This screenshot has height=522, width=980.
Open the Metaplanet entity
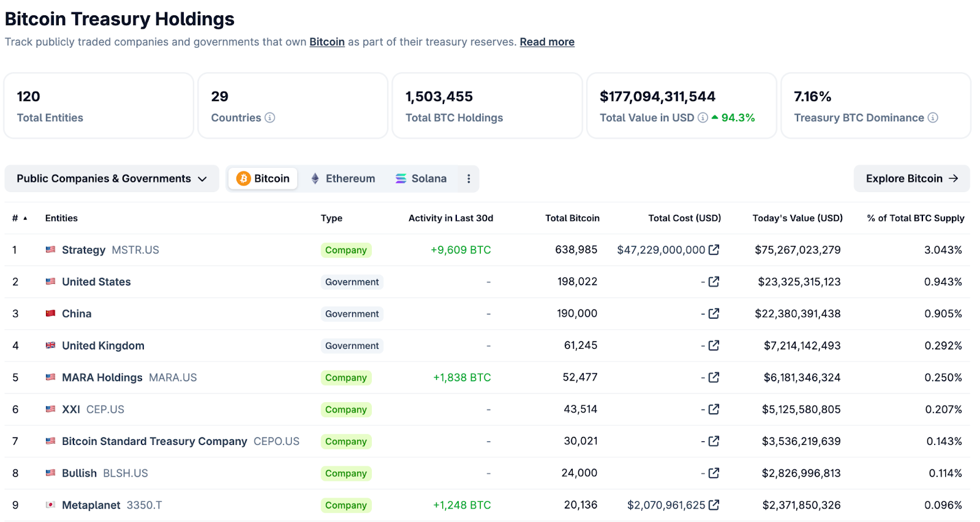(91, 505)
